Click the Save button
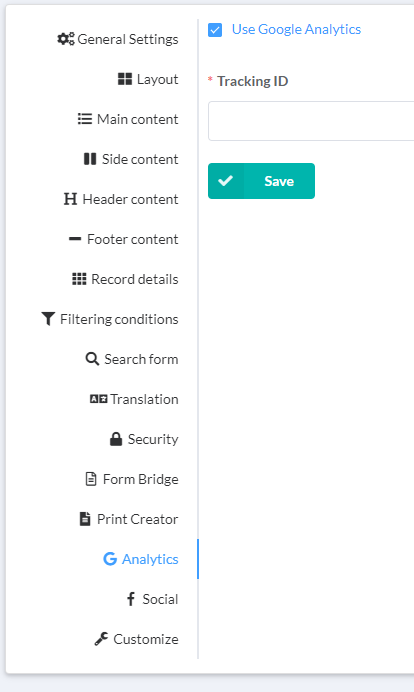The width and height of the screenshot is (414, 692). [x=261, y=181]
